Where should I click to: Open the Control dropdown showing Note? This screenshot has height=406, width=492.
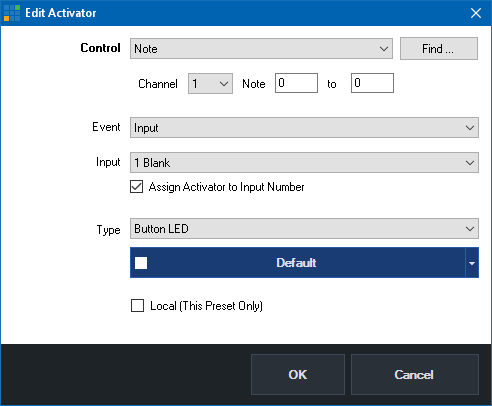coord(261,49)
